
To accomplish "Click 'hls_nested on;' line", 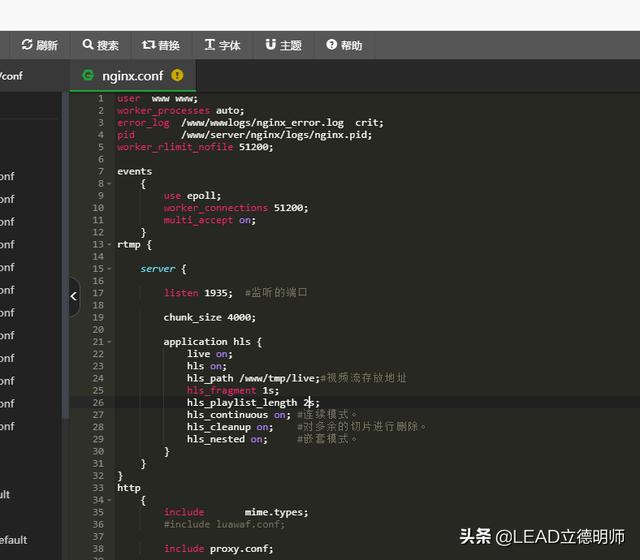I will coord(227,439).
